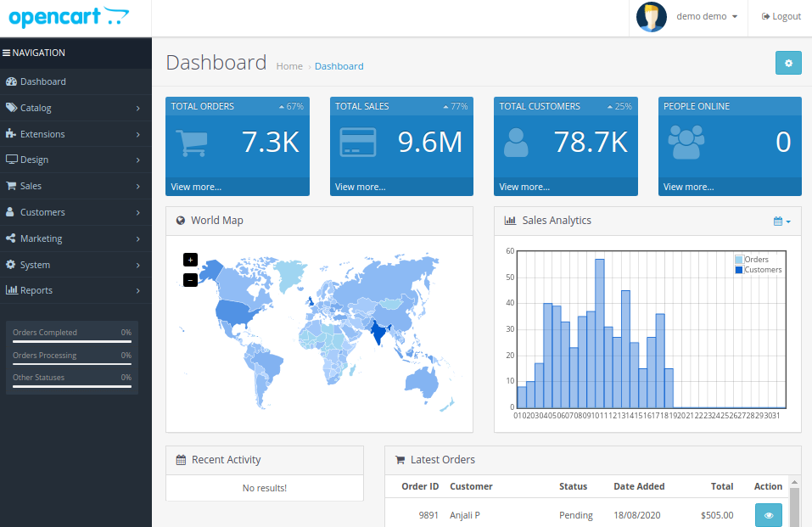Click the calendar icon next to Recent Activity
This screenshot has width=812, height=527.
(x=180, y=459)
